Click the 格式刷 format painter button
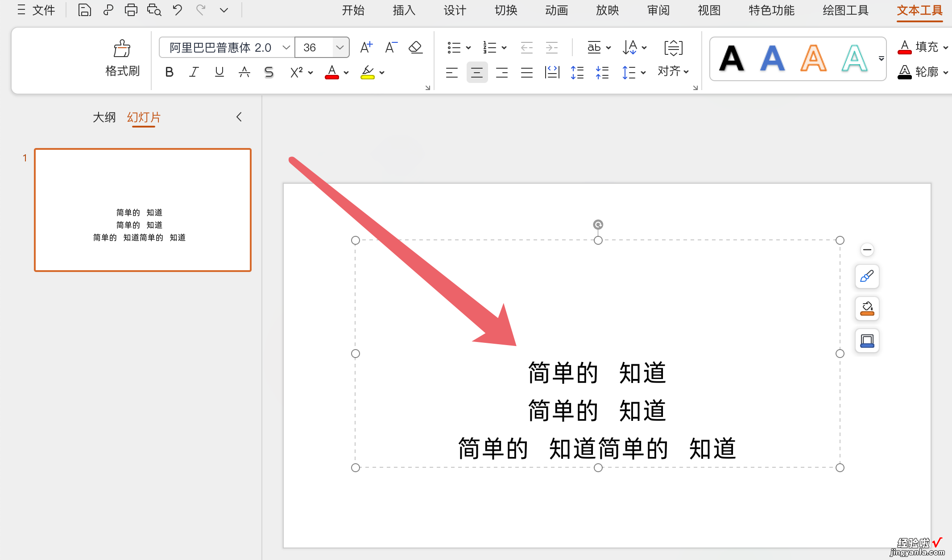 (x=122, y=58)
